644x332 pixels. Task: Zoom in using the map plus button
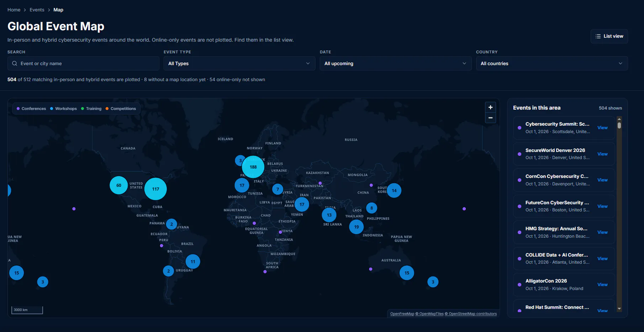coord(490,107)
